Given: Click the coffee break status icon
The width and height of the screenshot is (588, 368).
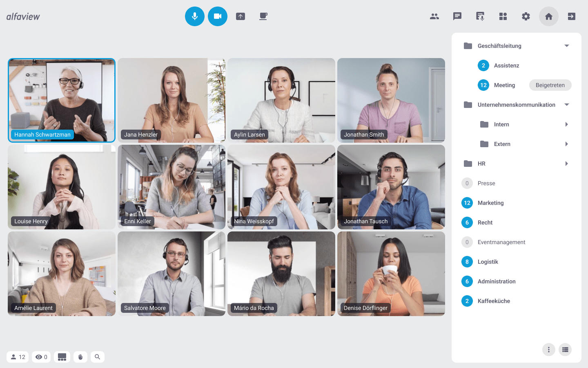Looking at the screenshot, I should (x=263, y=16).
